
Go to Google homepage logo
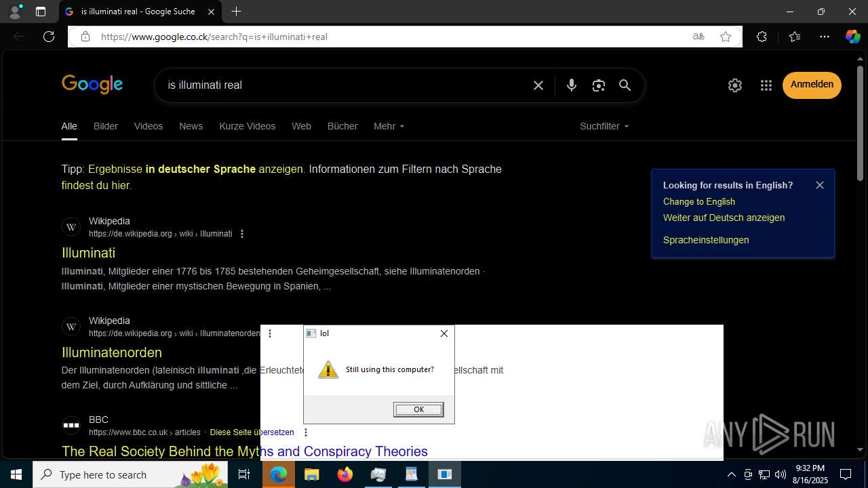[92, 85]
